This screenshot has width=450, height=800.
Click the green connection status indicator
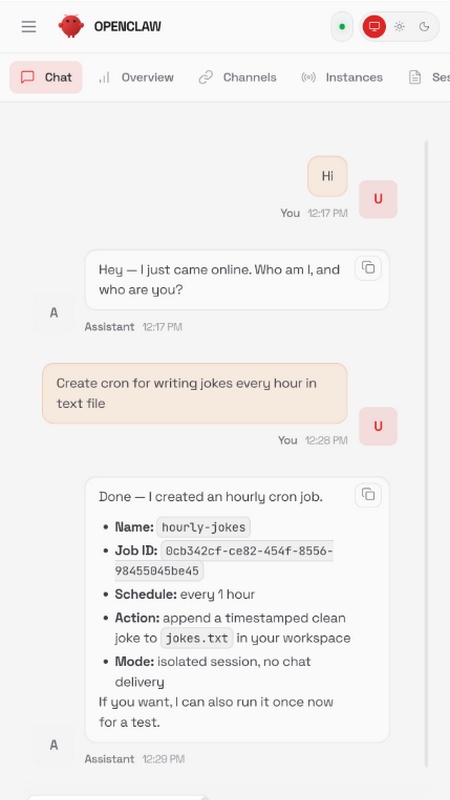pyautogui.click(x=342, y=27)
